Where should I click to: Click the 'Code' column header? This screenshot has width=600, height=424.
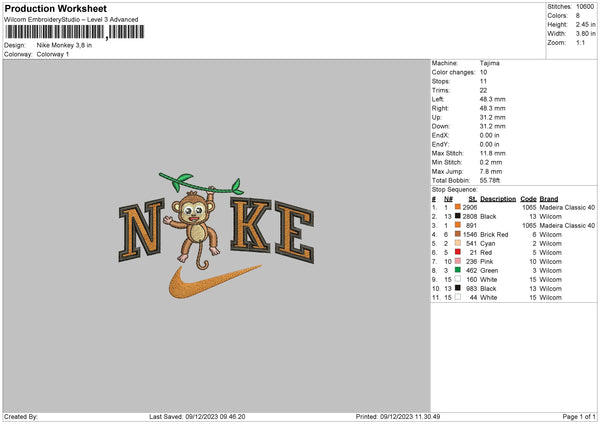[x=528, y=199]
